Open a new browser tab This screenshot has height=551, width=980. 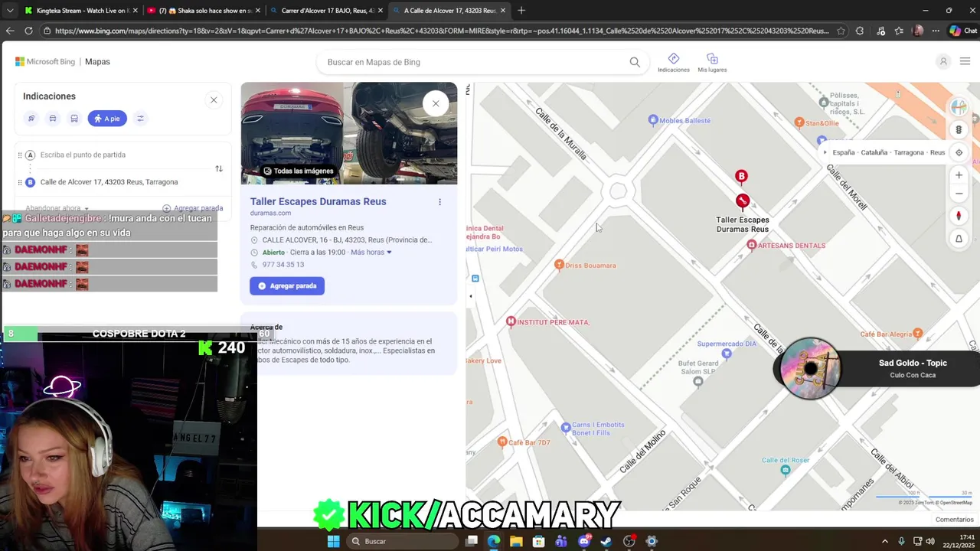521,11
